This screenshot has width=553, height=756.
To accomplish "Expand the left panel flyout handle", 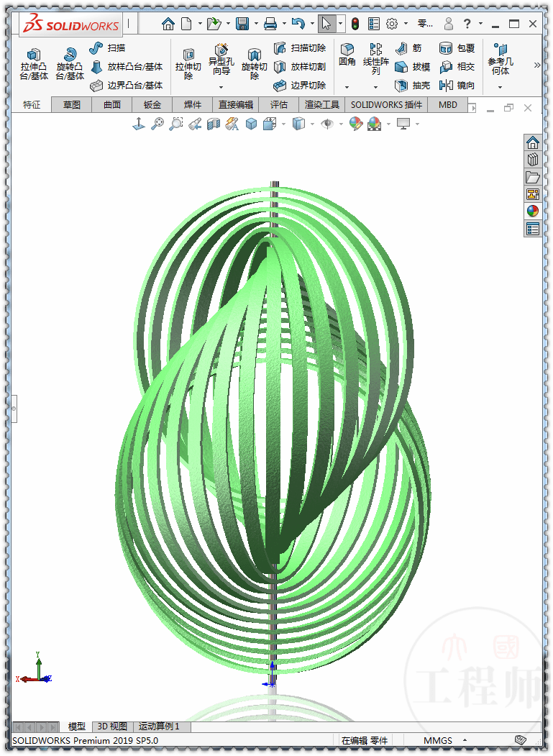I will coord(14,409).
